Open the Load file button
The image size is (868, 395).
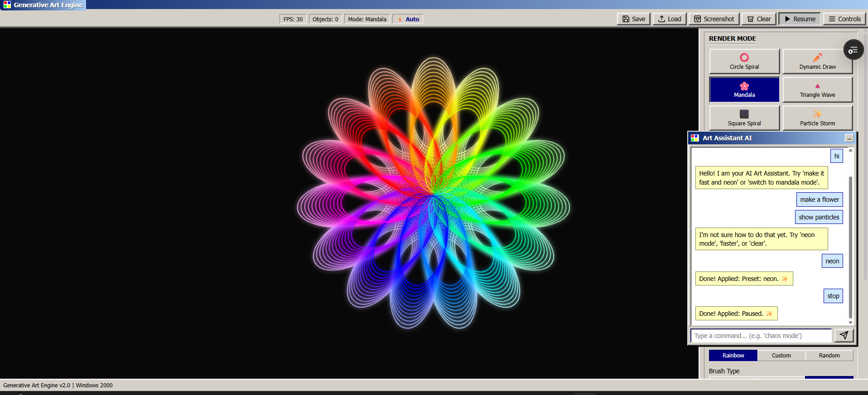pyautogui.click(x=670, y=19)
